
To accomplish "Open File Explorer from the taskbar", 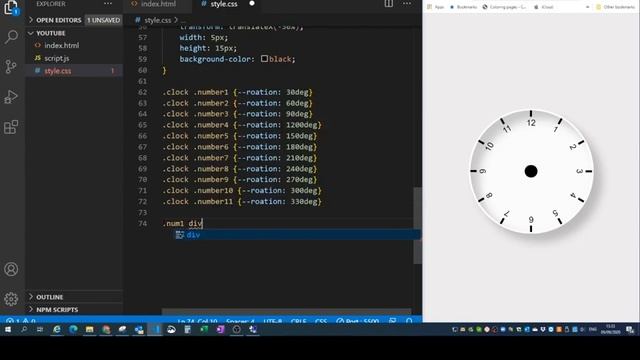I will coord(90,329).
